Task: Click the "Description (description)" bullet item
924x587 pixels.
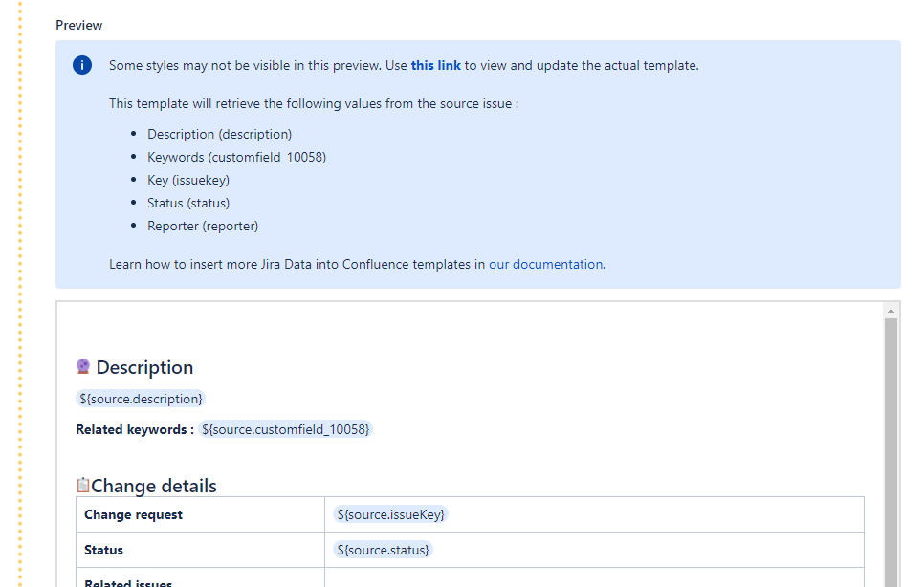Action: click(x=219, y=134)
